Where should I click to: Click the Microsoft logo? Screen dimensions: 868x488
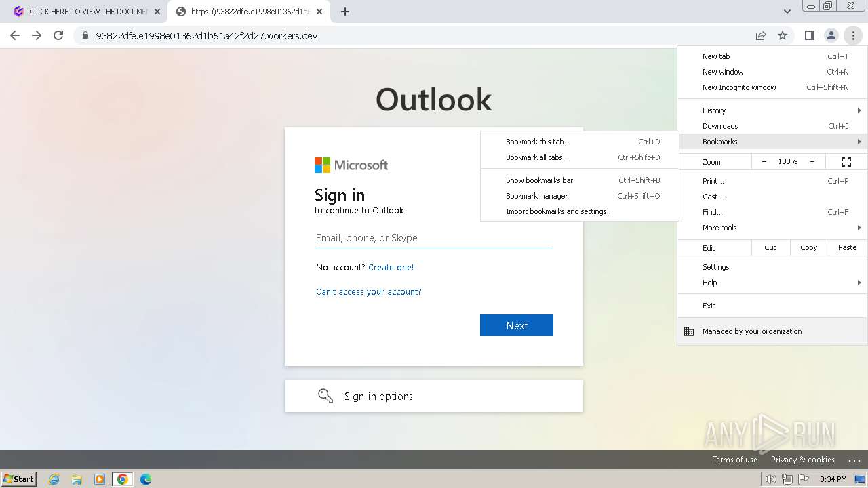tap(351, 165)
